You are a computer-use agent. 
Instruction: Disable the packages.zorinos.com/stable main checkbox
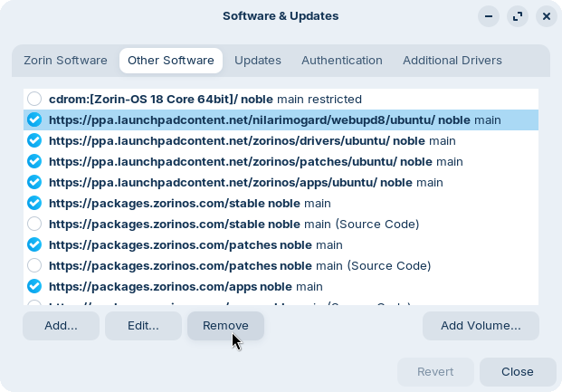(x=34, y=203)
